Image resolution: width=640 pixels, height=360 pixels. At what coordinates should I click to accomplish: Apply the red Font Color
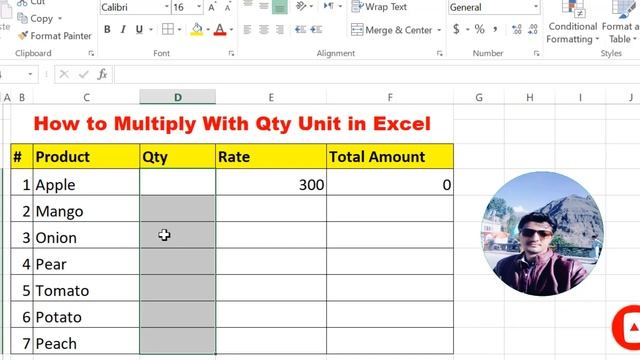(220, 29)
